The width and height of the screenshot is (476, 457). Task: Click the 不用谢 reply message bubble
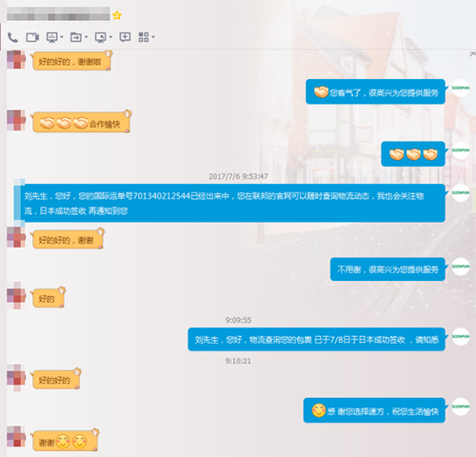point(387,269)
